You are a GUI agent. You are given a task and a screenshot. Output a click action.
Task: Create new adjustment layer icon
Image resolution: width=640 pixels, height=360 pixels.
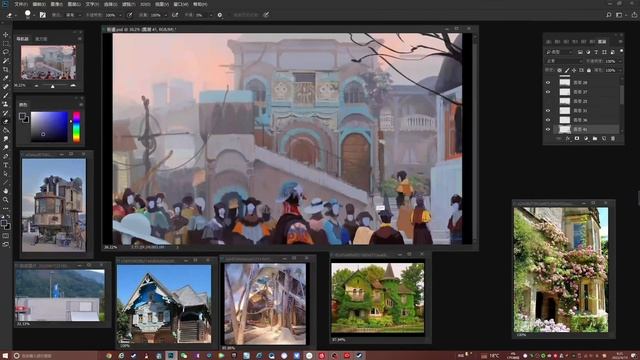click(586, 138)
